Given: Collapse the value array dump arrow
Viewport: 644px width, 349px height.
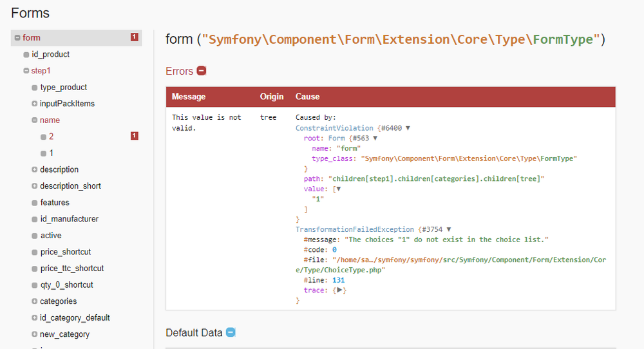Looking at the screenshot, I should pos(339,189).
